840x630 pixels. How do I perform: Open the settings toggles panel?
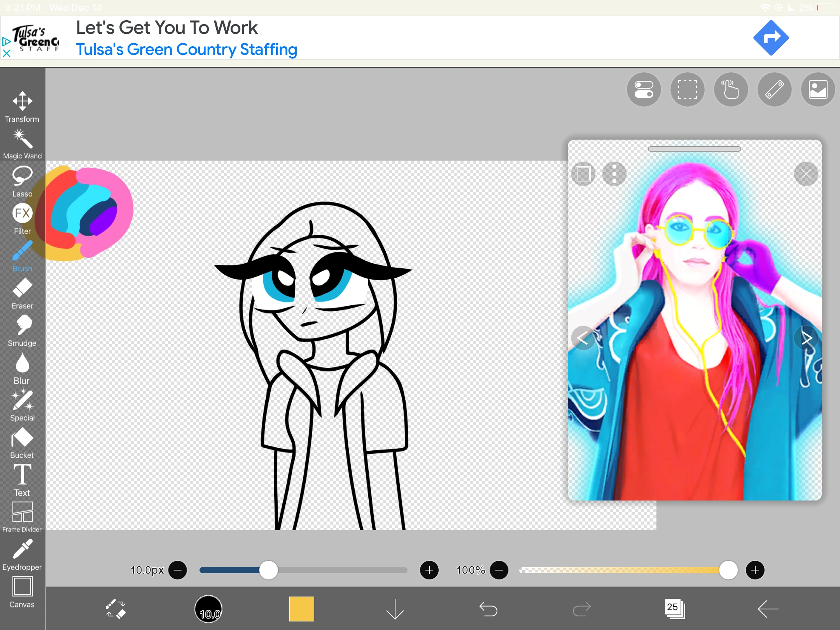[x=643, y=89]
